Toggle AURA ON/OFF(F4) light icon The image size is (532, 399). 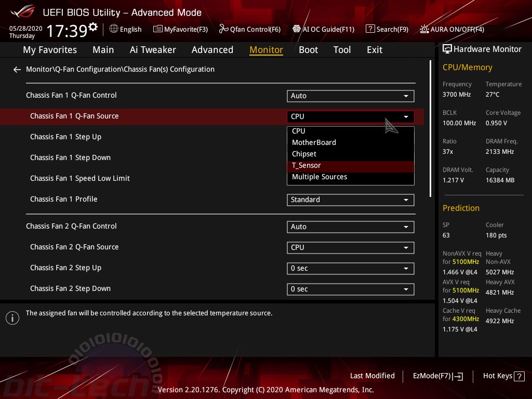point(424,29)
